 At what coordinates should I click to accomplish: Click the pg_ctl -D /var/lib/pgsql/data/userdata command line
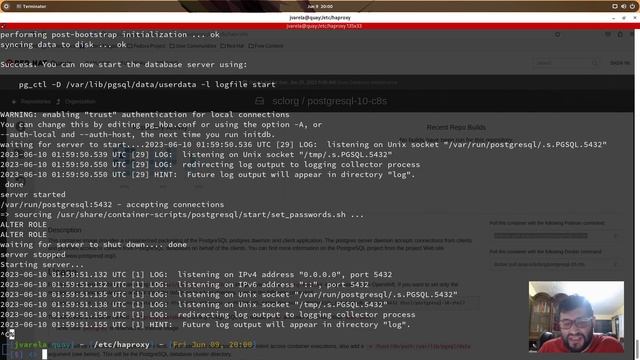click(x=147, y=84)
